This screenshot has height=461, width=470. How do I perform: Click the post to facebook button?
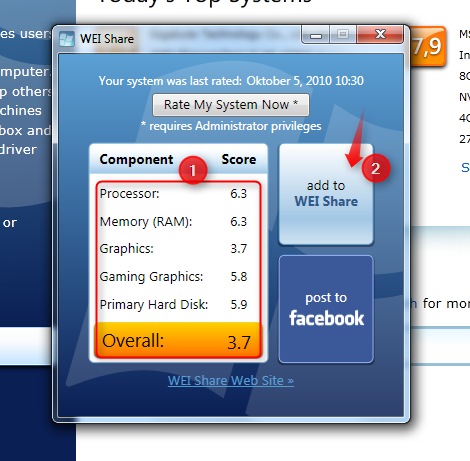(x=326, y=309)
